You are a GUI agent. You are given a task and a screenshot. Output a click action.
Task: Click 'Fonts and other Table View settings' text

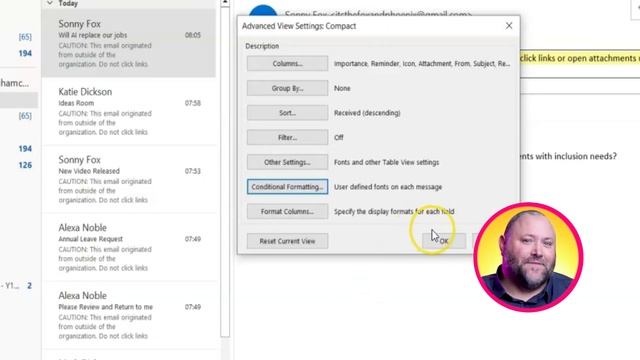[387, 162]
